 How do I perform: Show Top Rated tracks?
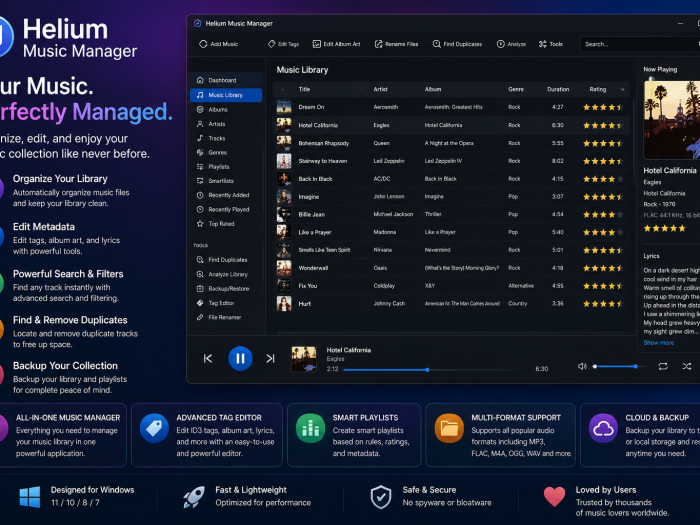click(x=226, y=224)
